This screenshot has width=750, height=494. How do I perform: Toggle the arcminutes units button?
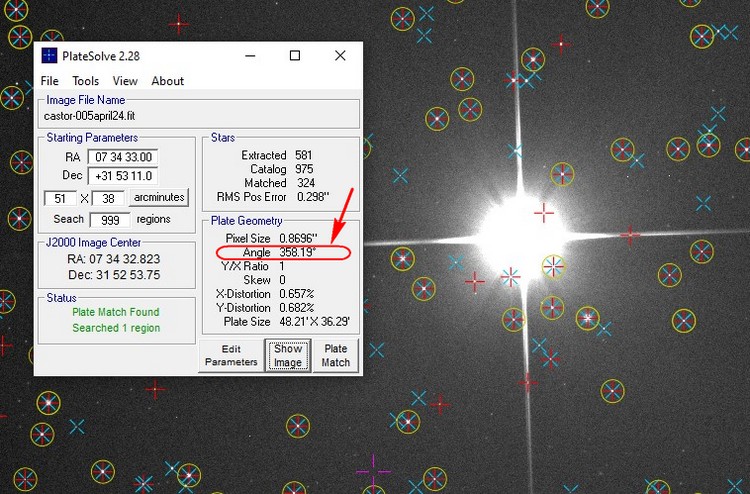click(x=158, y=198)
